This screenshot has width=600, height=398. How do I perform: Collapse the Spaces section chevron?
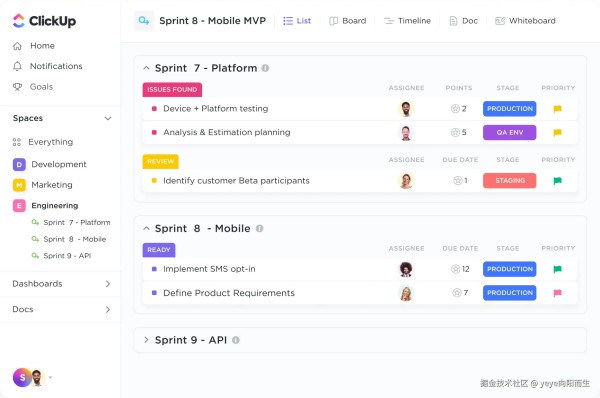[108, 119]
